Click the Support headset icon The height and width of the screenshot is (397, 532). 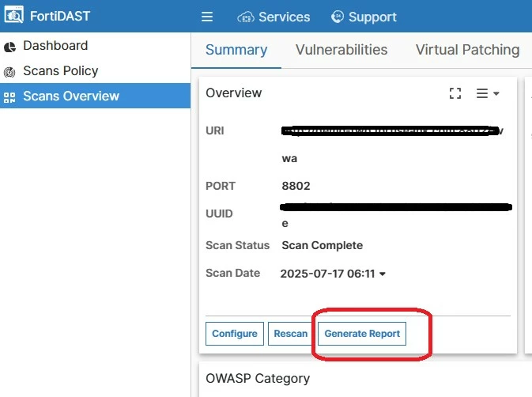338,17
